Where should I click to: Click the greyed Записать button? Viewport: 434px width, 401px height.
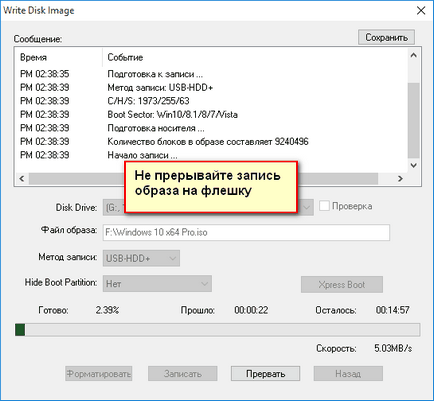tap(183, 374)
